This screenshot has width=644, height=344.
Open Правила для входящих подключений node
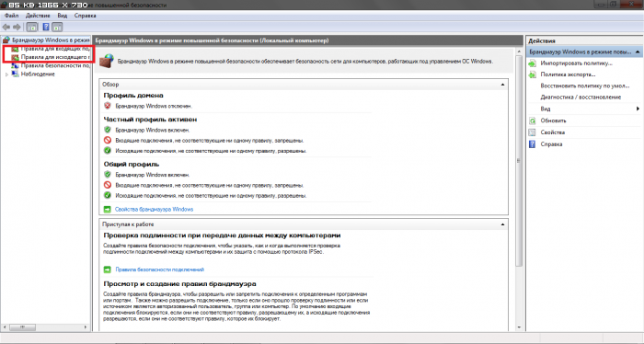point(55,49)
